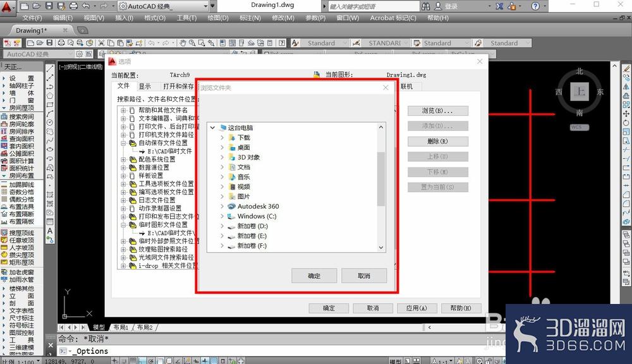Click the Plot printer icon in quick access toolbar
Screen dimensions: 632x364
pos(73,6)
